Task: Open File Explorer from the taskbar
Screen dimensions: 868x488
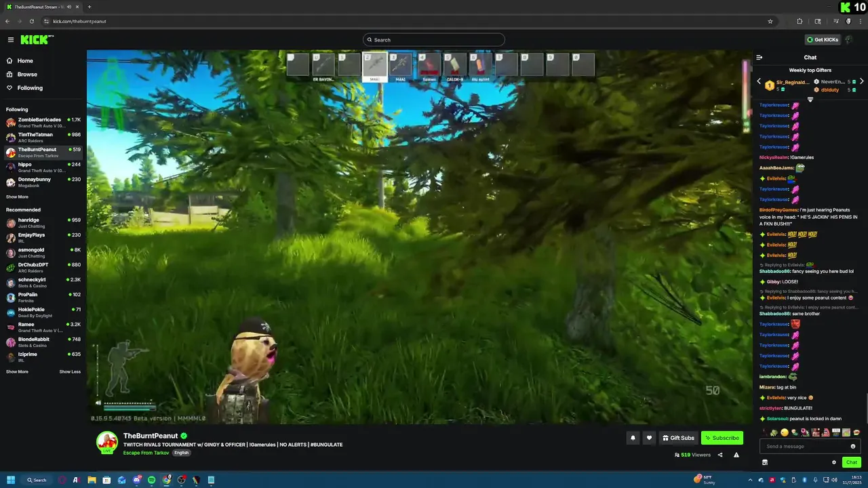Action: (x=92, y=480)
